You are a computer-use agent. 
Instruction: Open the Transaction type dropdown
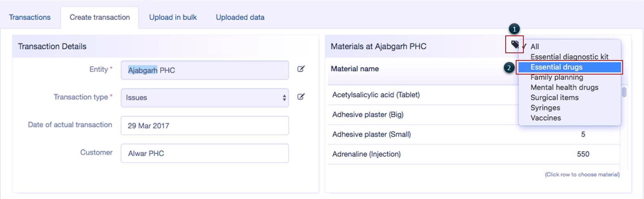pos(204,98)
